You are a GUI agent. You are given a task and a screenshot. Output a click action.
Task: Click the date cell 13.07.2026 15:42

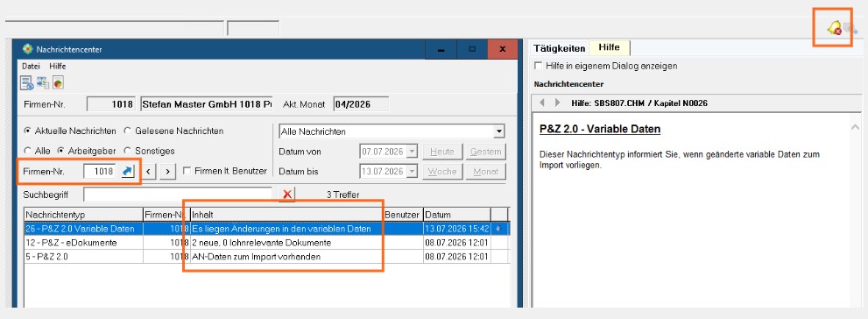[x=456, y=228]
